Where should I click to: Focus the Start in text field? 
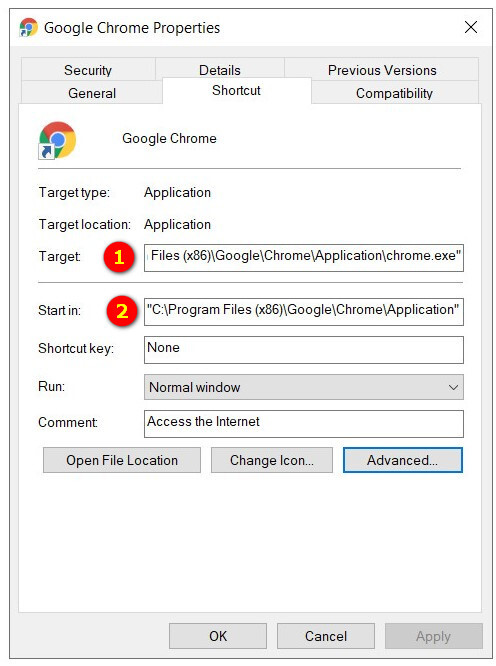click(x=304, y=312)
